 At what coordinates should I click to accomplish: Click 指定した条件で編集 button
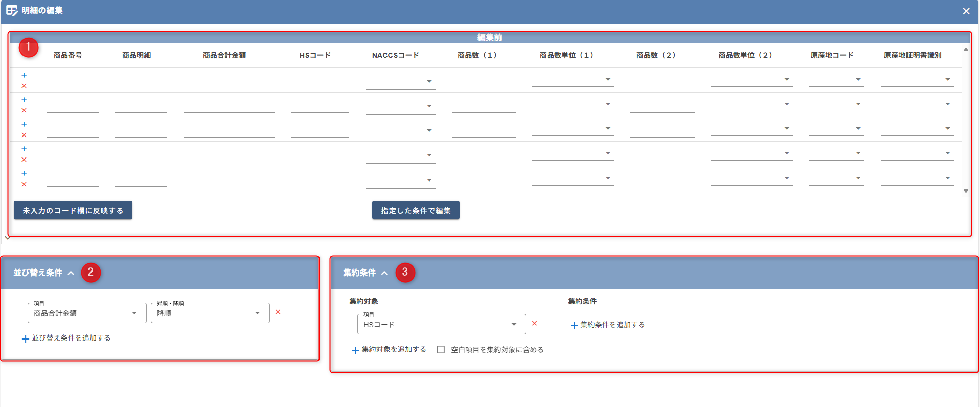coord(415,210)
